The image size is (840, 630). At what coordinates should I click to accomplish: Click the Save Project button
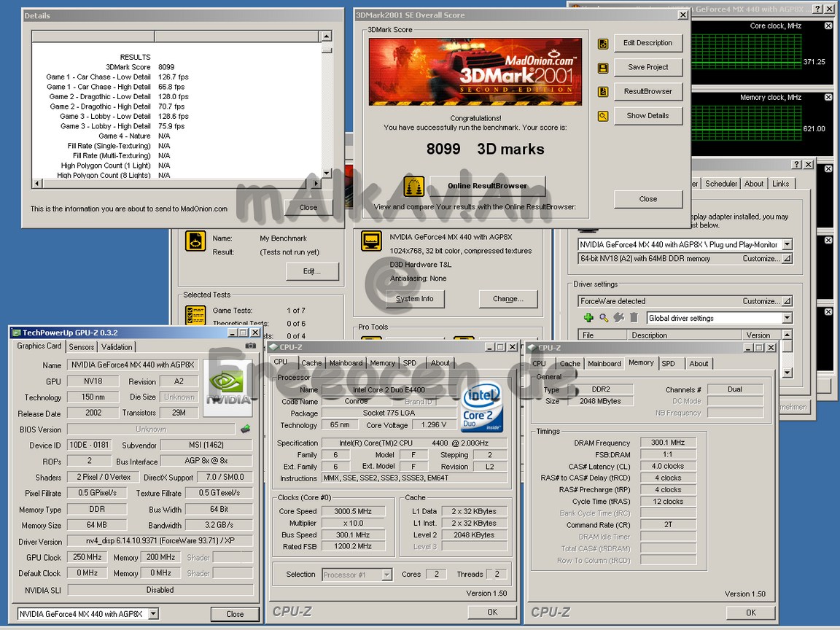pyautogui.click(x=647, y=67)
